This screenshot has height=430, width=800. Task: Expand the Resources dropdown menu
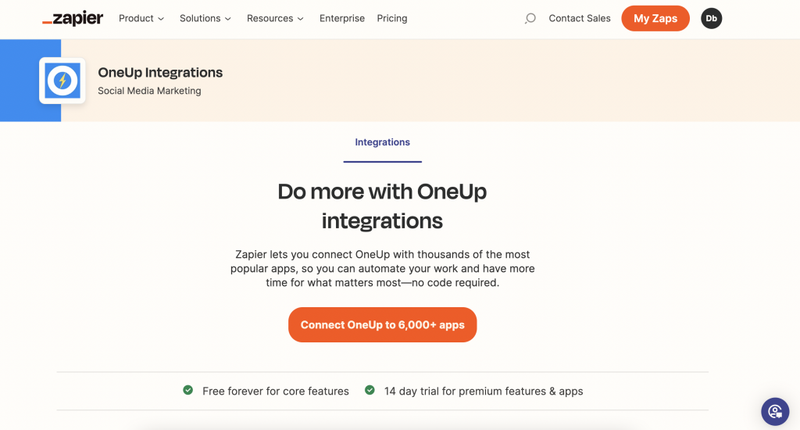[275, 18]
